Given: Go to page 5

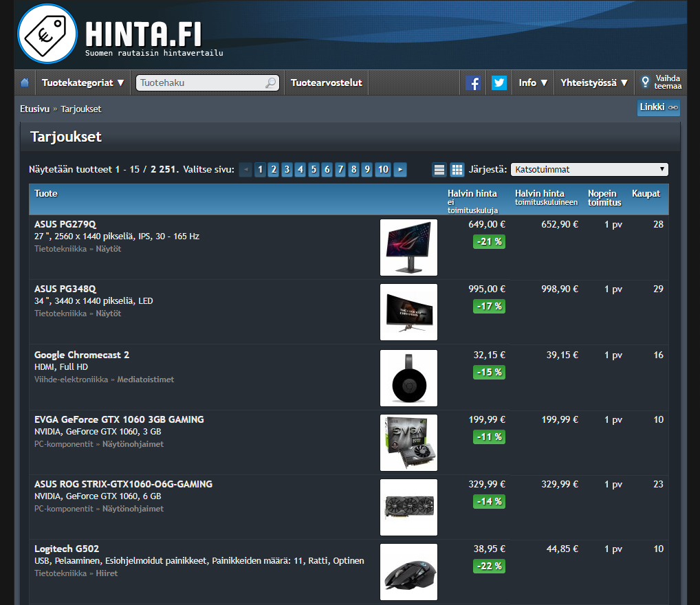Looking at the screenshot, I should point(314,170).
